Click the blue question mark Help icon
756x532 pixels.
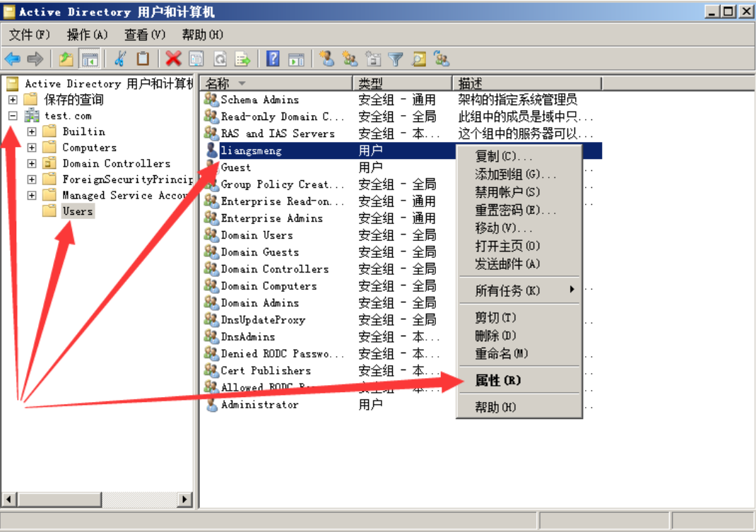(273, 59)
